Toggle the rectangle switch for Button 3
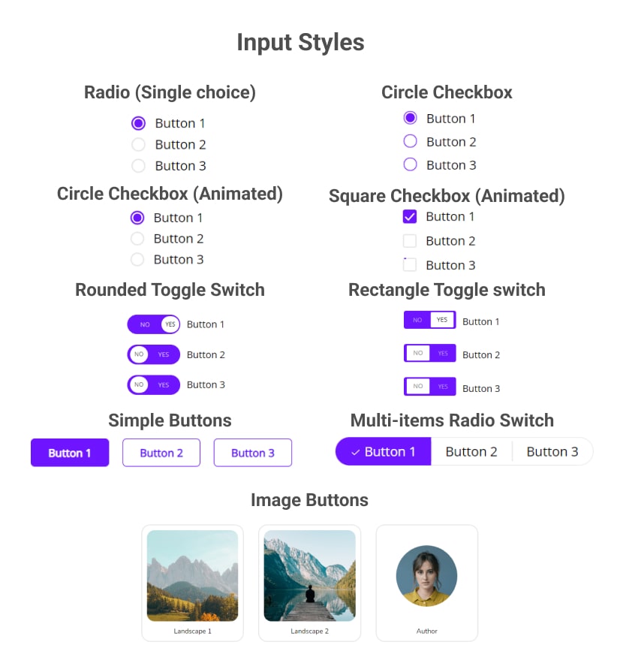 [430, 386]
